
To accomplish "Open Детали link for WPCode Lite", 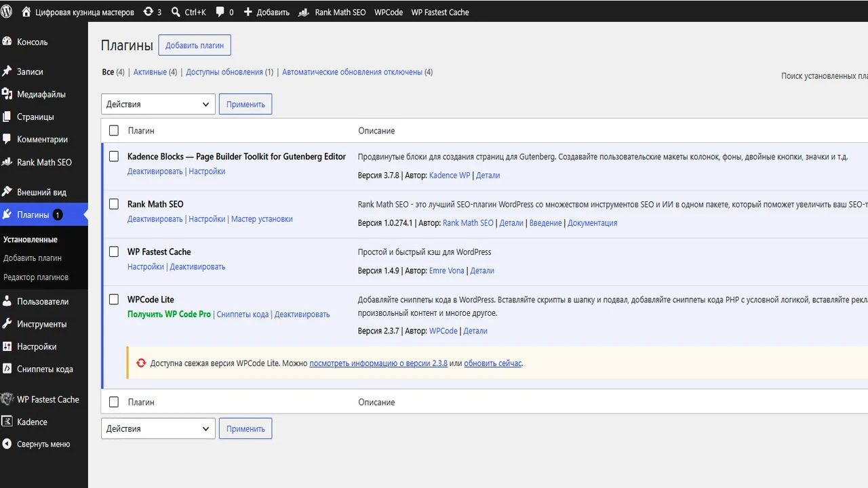I will coord(475,331).
